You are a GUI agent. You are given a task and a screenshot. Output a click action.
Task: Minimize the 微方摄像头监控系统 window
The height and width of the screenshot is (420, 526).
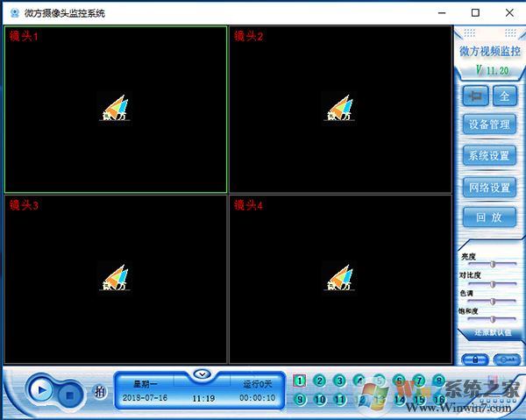tap(442, 13)
